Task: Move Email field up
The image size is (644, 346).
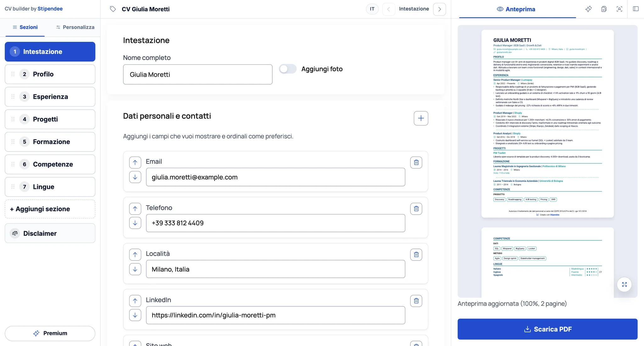Action: point(135,162)
